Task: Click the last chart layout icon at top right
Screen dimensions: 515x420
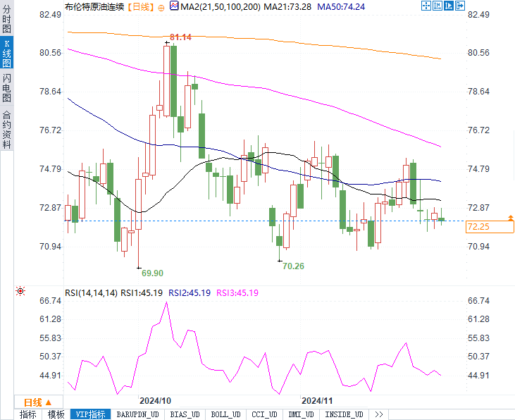Action: click(x=460, y=6)
